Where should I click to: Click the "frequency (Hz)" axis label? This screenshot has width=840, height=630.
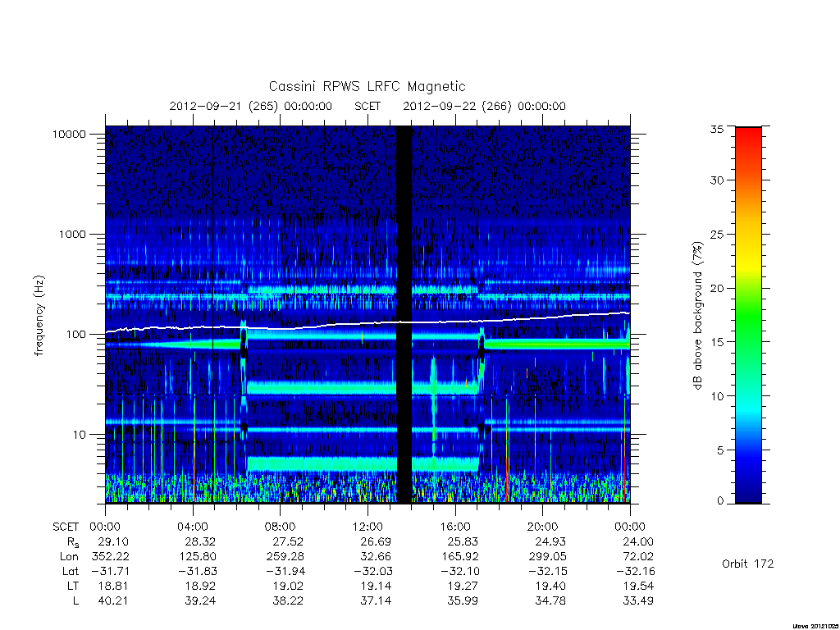point(39,316)
